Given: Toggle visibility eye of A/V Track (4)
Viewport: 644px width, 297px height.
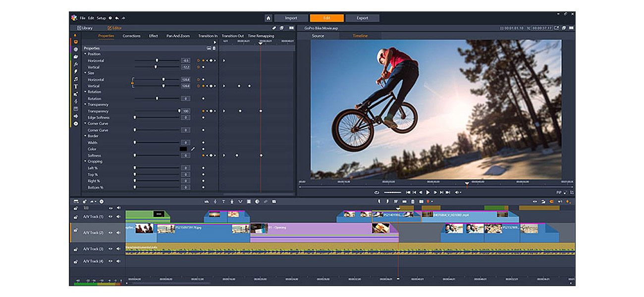Looking at the screenshot, I should [x=111, y=261].
